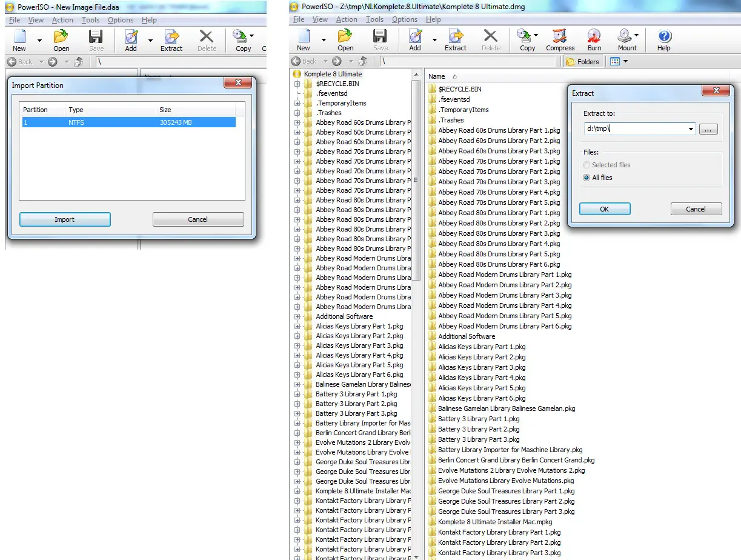Click the Copy icon in the New Image File window
741x560 pixels.
[x=243, y=40]
